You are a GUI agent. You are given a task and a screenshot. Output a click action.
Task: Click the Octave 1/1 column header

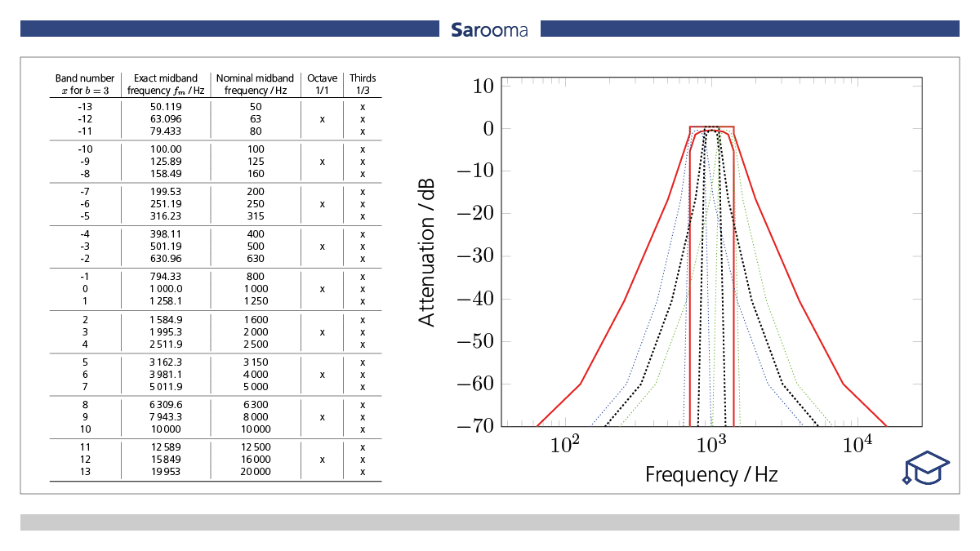tap(323, 84)
